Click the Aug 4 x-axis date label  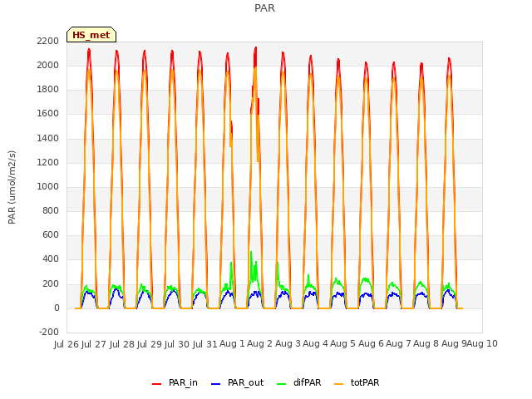click(315, 343)
